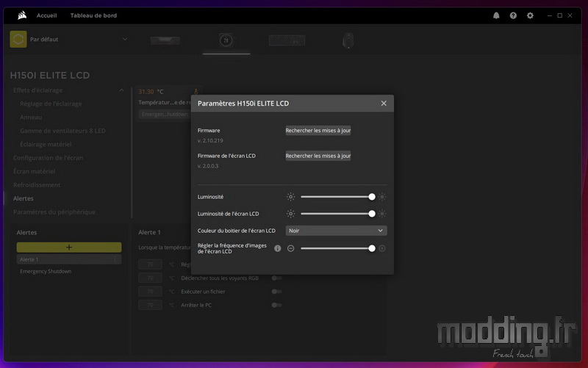This screenshot has width=588, height=368.
Task: Maximize the iCUE window
Action: (559, 15)
